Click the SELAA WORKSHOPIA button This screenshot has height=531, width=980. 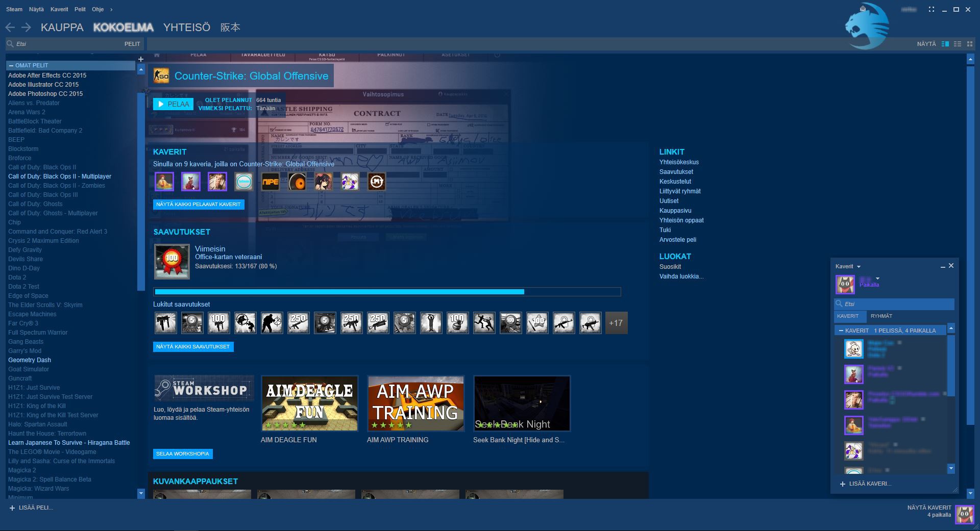[183, 454]
